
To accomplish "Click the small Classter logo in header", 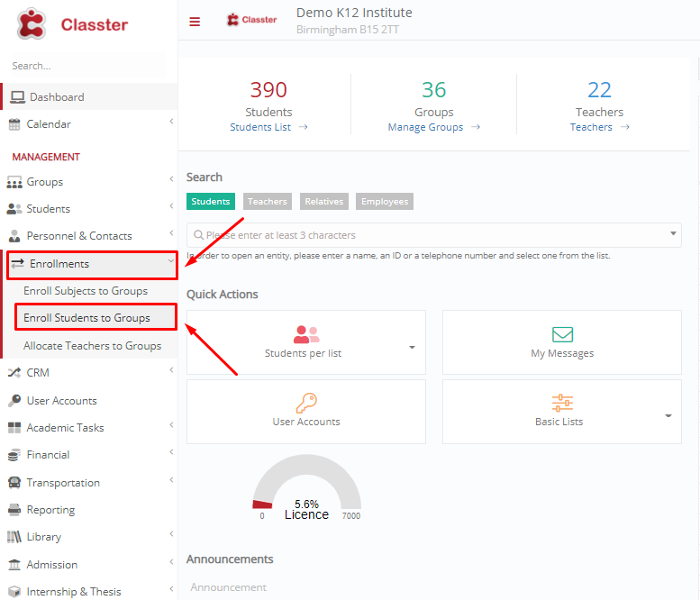I will [251, 20].
